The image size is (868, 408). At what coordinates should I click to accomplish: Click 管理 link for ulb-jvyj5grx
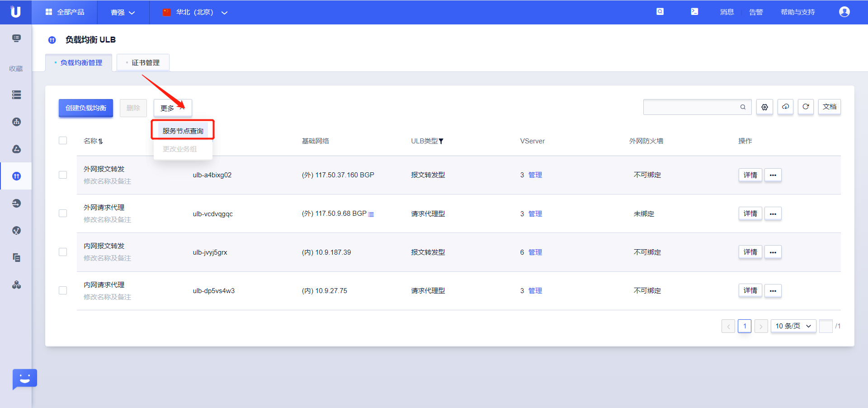click(x=535, y=252)
